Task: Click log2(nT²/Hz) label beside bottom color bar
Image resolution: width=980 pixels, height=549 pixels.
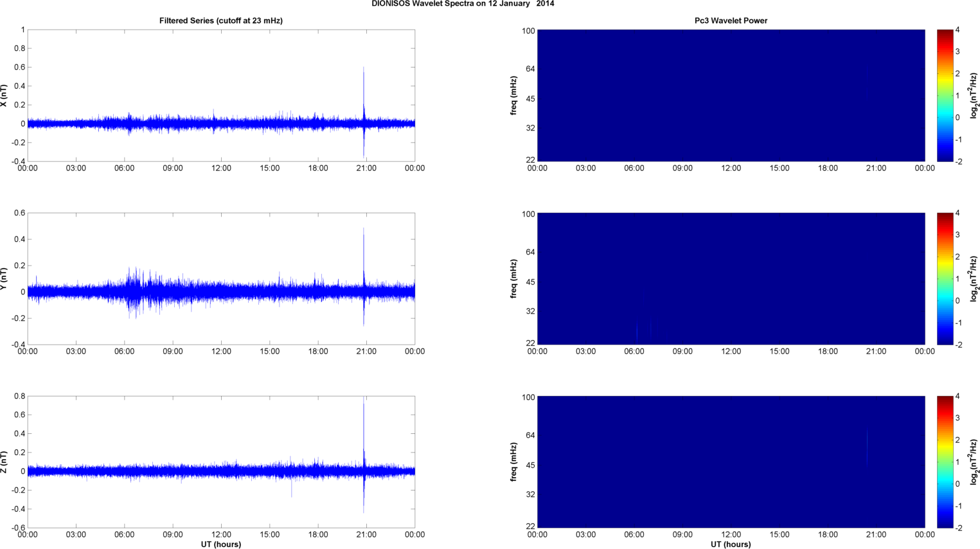Action: tap(974, 462)
